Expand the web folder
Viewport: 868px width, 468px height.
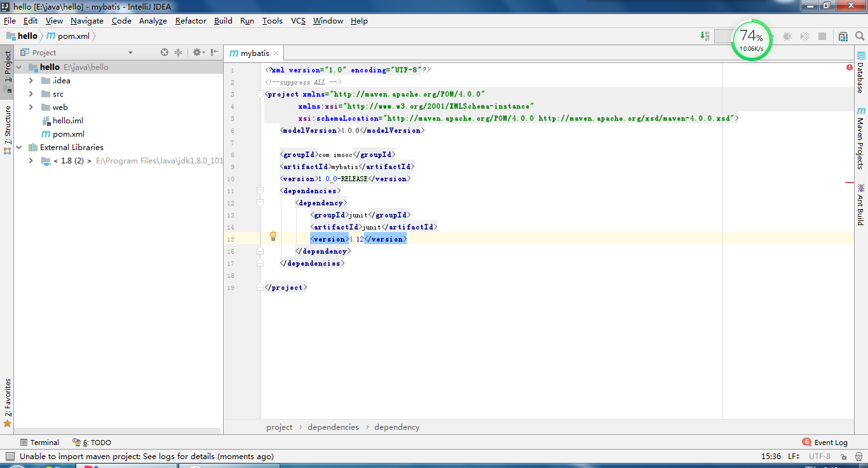pos(31,107)
